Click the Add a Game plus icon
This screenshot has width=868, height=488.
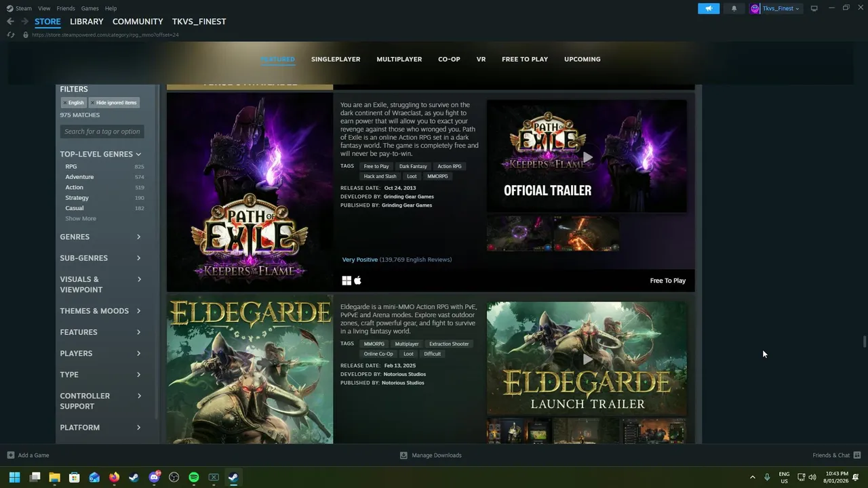(x=10, y=455)
